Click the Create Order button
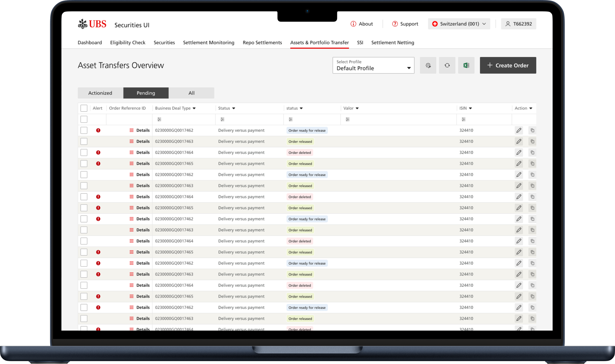 [508, 65]
